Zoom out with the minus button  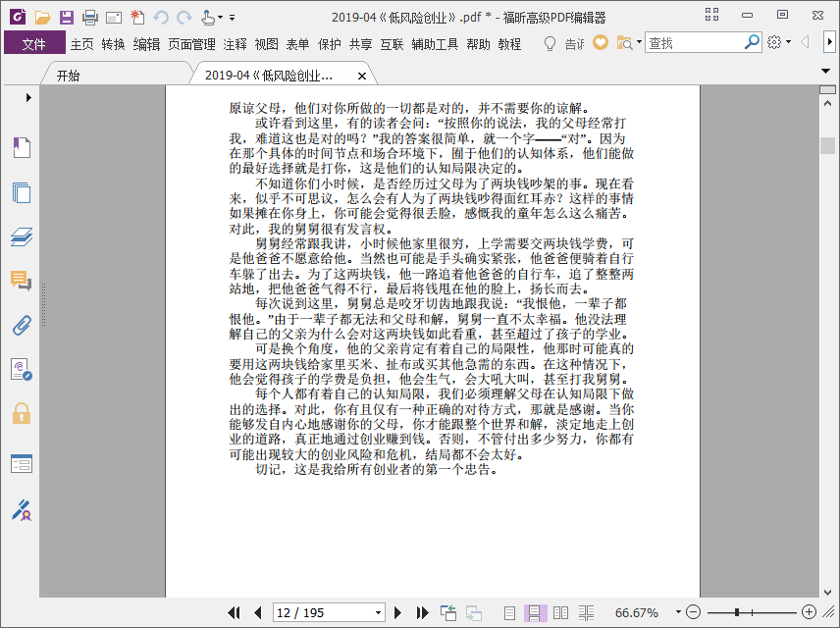[x=693, y=612]
